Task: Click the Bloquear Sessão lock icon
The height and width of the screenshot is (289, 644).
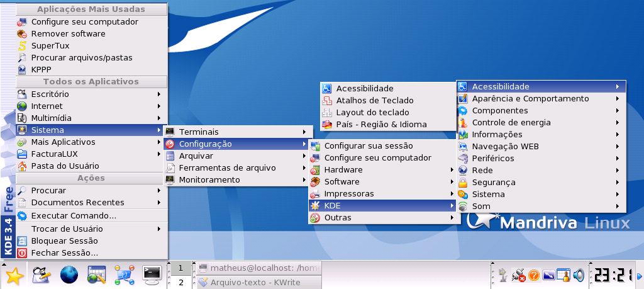Action: click(22, 241)
